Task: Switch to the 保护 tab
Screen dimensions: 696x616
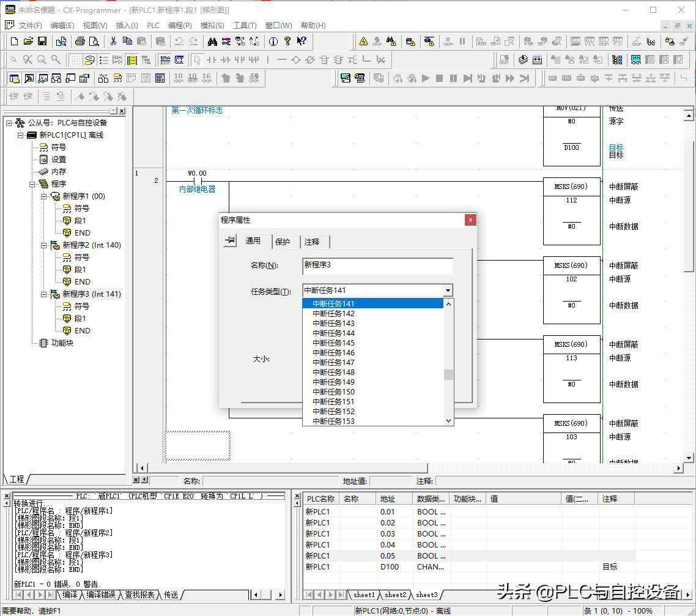Action: tap(283, 242)
